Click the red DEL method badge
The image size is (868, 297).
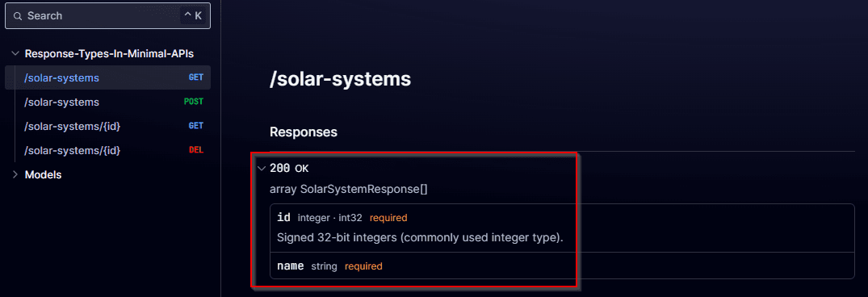196,150
